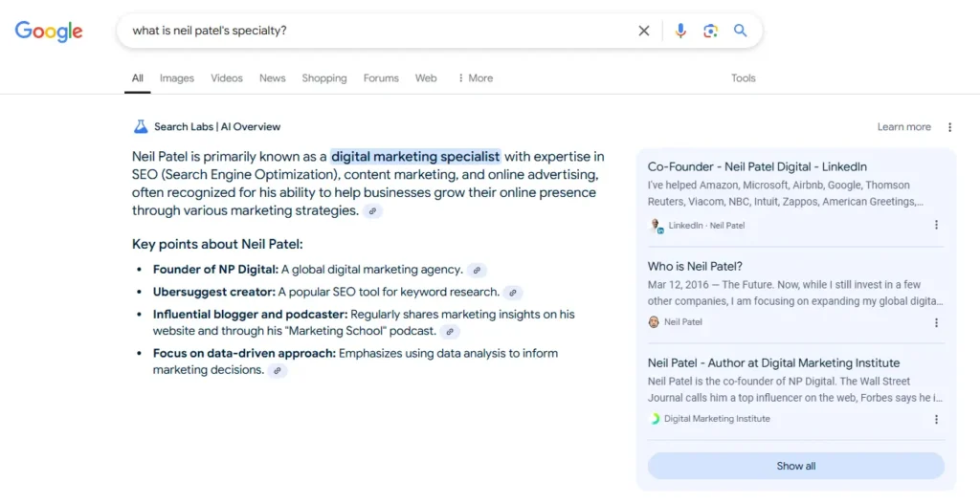Click highlighted text digital marketing specialist
This screenshot has width=980, height=504.
[x=415, y=156]
